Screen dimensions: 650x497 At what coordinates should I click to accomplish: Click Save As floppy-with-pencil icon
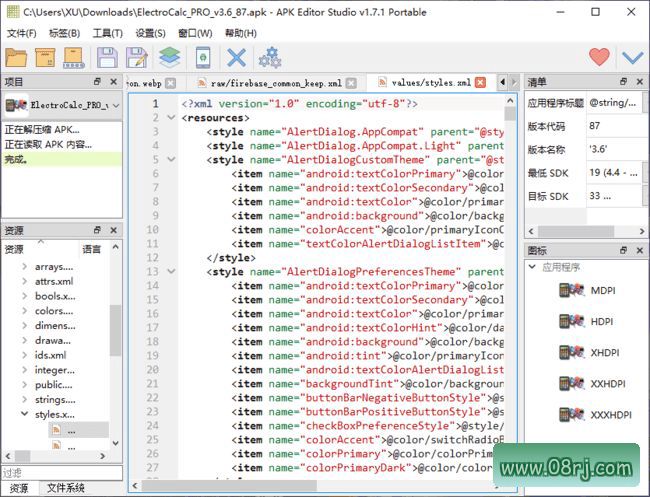click(x=137, y=58)
